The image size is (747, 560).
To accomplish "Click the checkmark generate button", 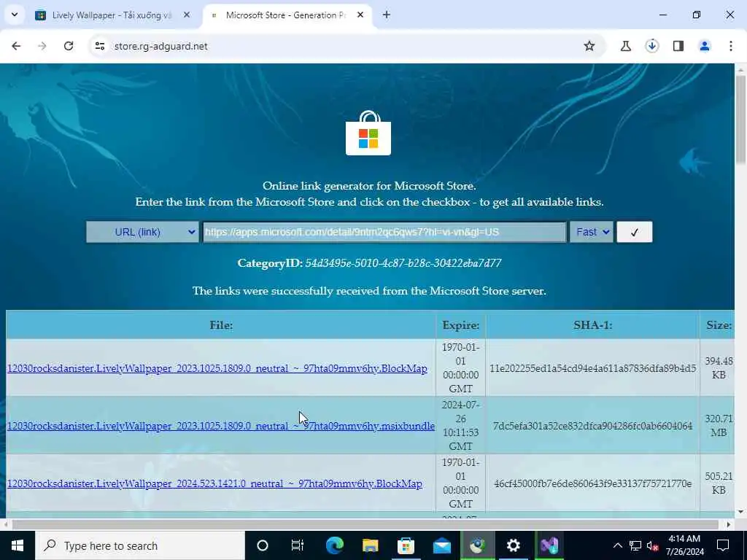I will (634, 232).
